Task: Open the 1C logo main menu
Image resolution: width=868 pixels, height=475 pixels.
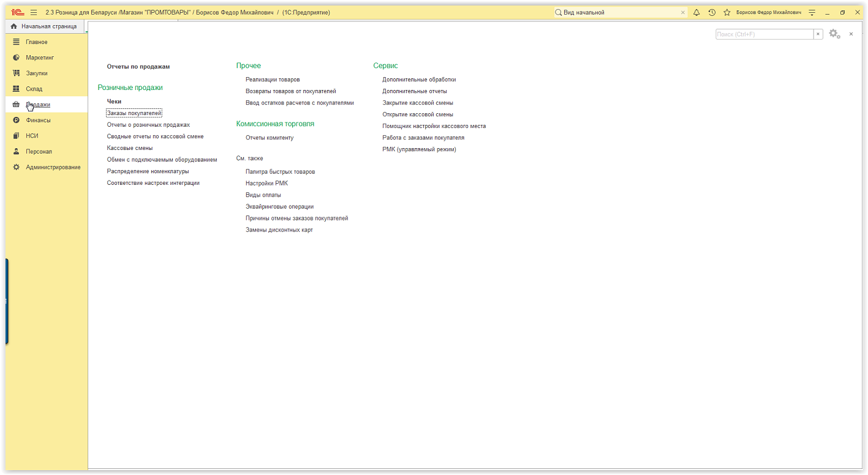Action: coord(17,12)
